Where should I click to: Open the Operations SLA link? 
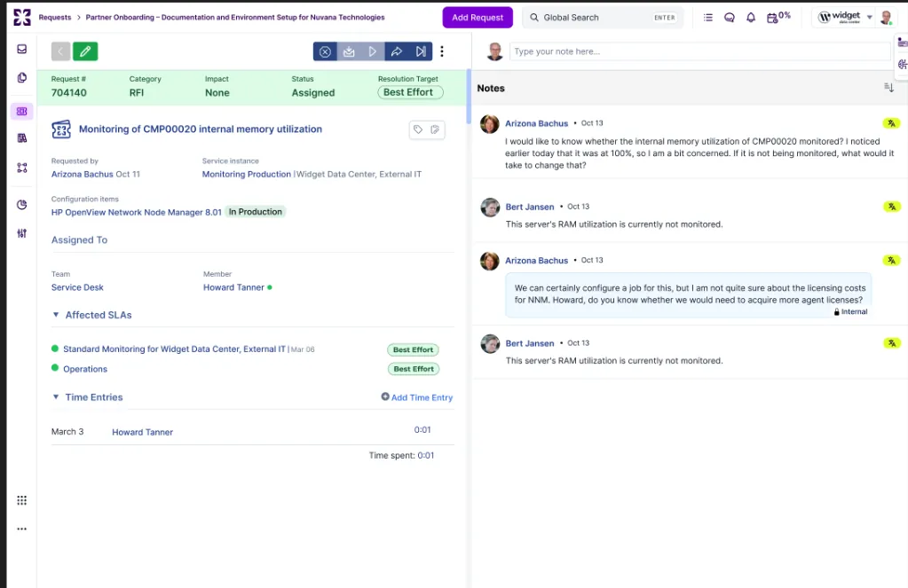click(85, 369)
